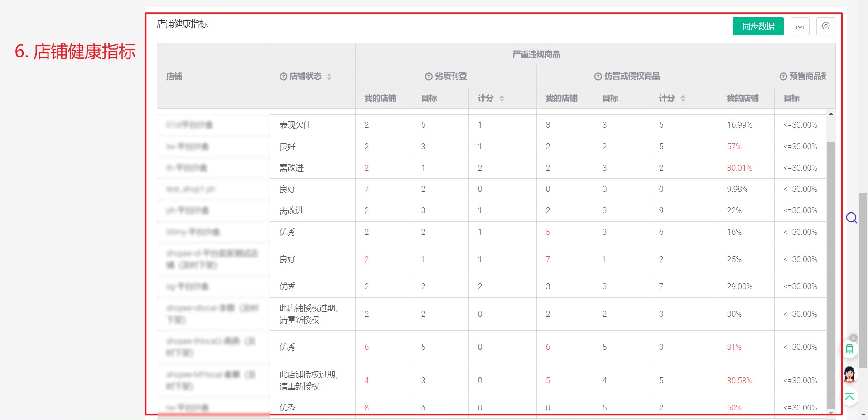Click the 严重违规商品 group header

[x=536, y=54]
